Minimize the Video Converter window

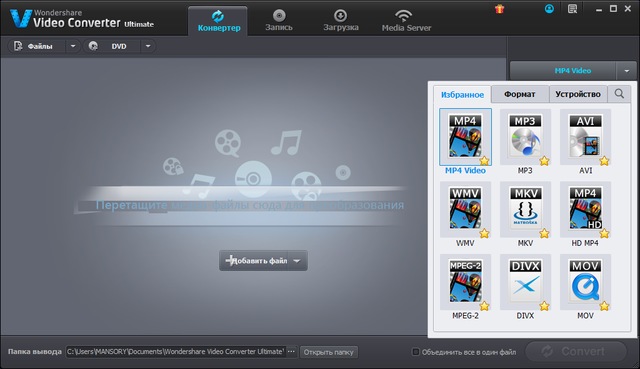(599, 9)
